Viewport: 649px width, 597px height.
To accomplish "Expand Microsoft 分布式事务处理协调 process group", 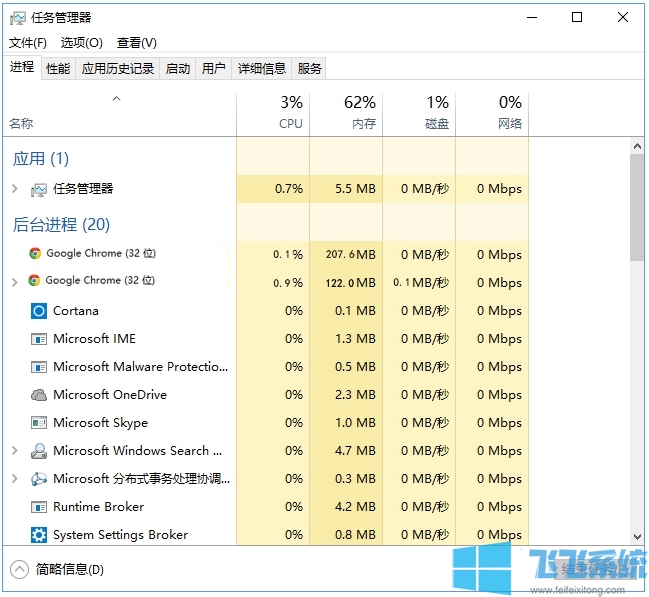I will [x=14, y=479].
